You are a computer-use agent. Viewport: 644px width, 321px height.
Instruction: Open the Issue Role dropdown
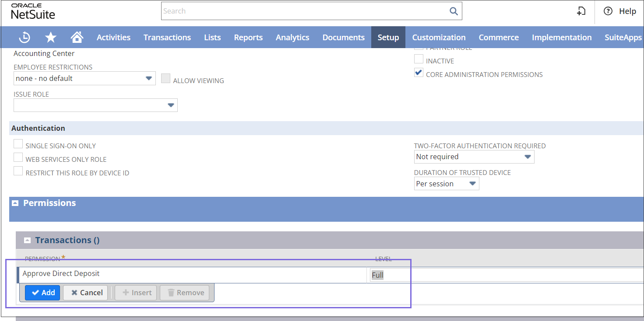pyautogui.click(x=170, y=105)
